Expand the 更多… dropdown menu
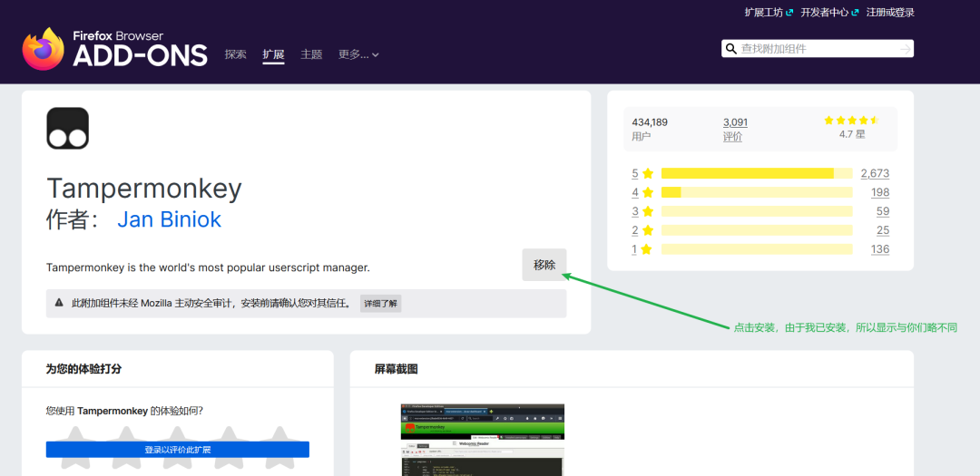 point(358,54)
